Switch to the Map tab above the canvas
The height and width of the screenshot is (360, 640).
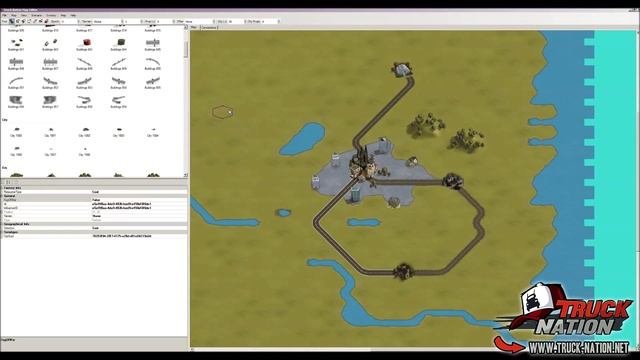pyautogui.click(x=194, y=27)
